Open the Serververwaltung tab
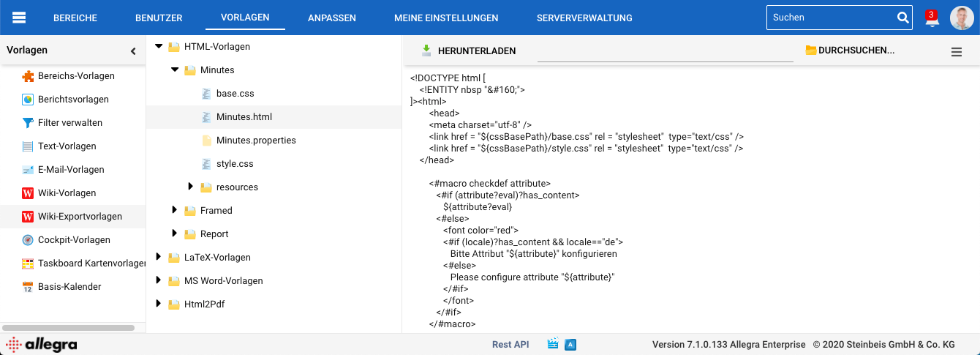Image resolution: width=980 pixels, height=355 pixels. (x=584, y=18)
